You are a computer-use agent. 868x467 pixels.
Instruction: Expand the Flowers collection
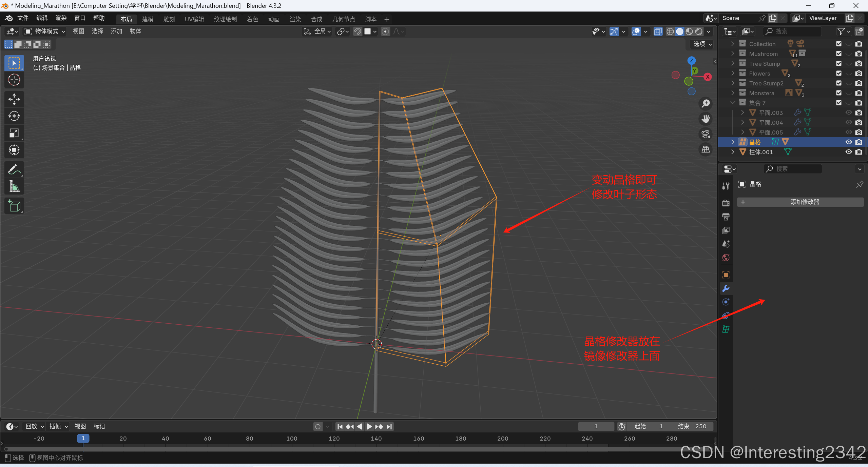click(733, 73)
